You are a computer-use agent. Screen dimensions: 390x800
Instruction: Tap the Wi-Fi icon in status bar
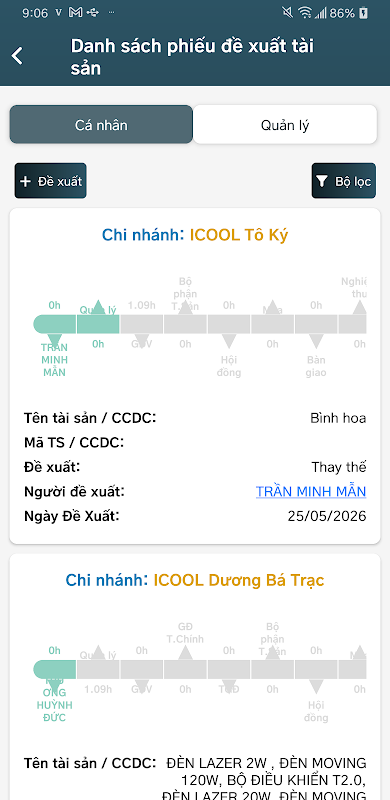(306, 13)
